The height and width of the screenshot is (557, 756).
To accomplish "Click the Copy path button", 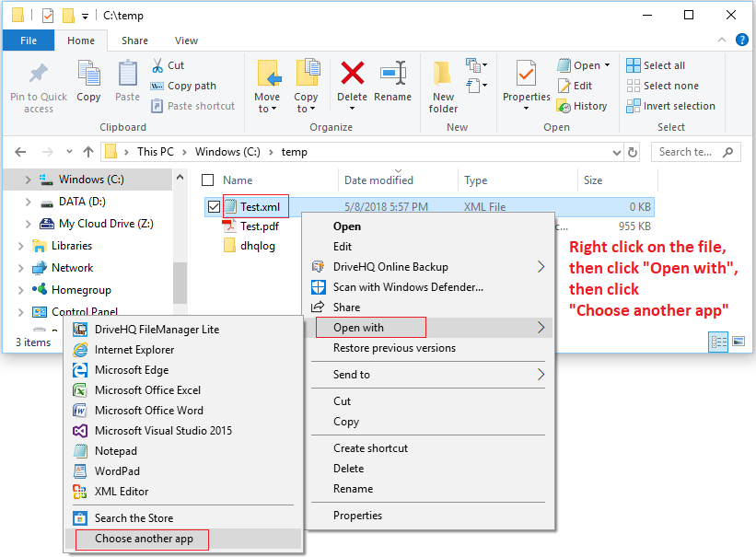I will click(191, 86).
